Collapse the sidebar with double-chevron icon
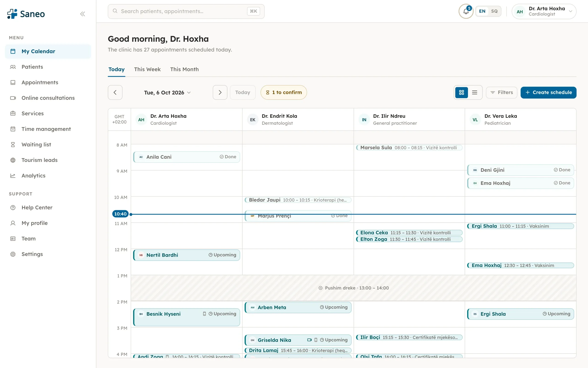This screenshot has height=368, width=588. (82, 14)
